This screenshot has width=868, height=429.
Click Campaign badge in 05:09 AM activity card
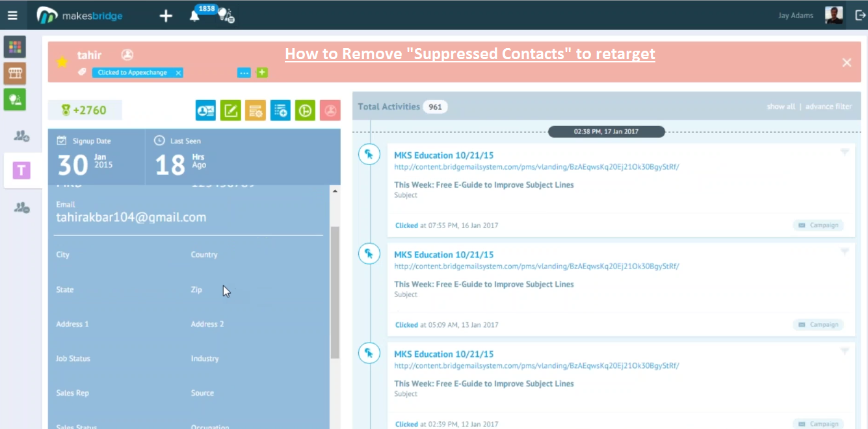818,324
